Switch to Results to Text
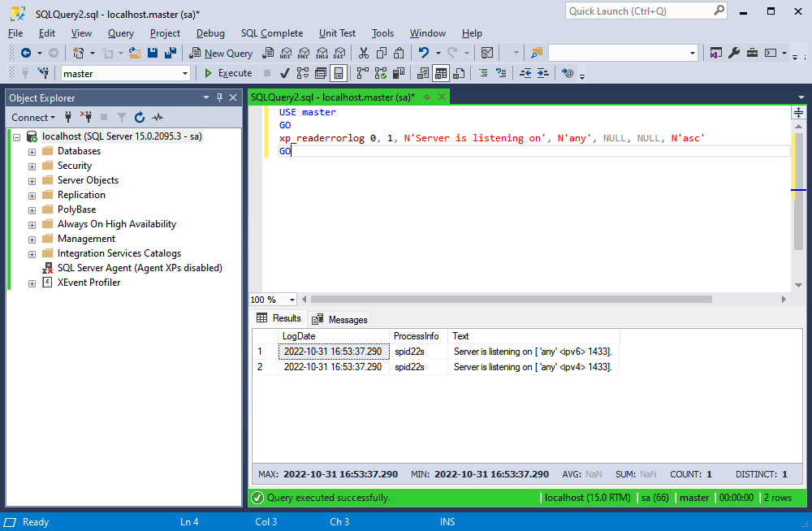This screenshot has width=812, height=531. click(423, 73)
